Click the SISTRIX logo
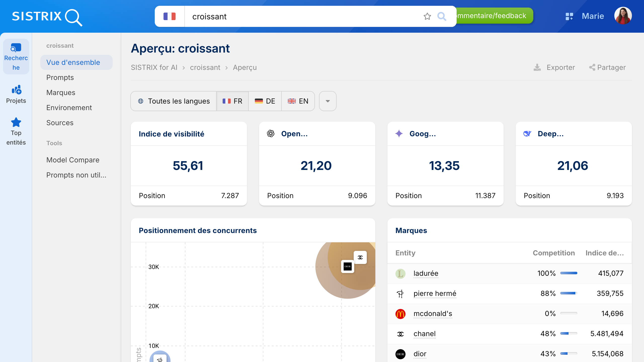 tap(47, 17)
